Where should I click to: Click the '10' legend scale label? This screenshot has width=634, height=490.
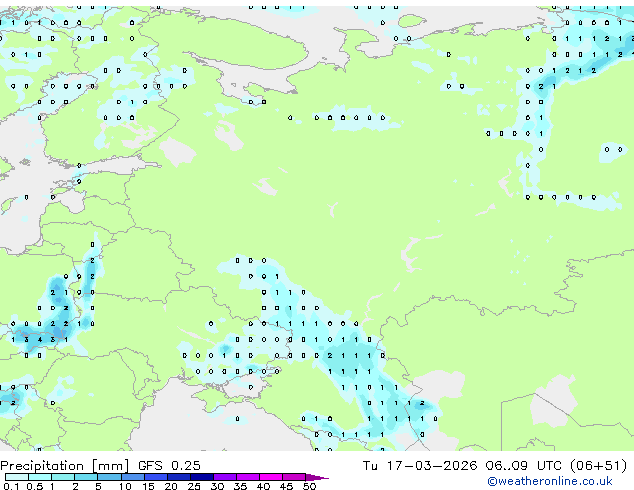[125, 486]
